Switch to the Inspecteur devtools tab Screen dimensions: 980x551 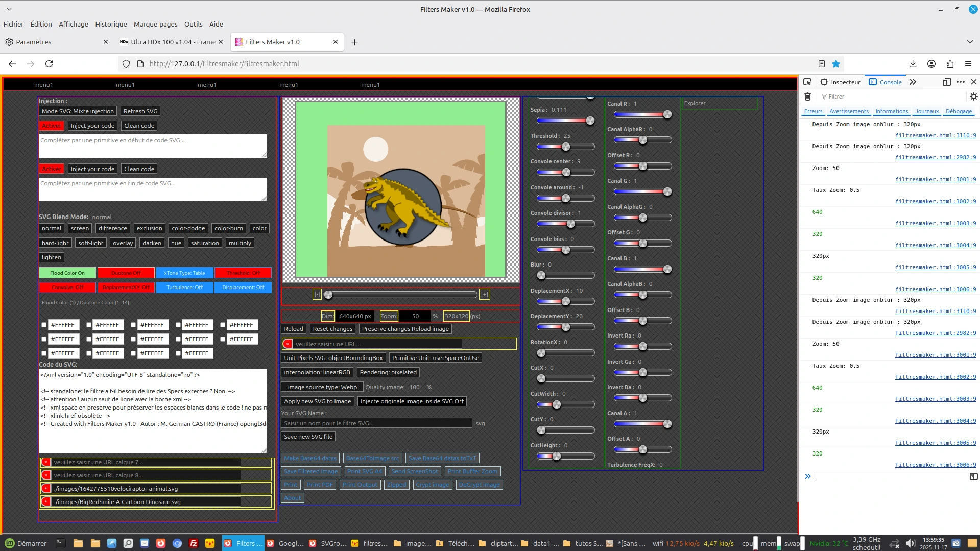point(841,82)
